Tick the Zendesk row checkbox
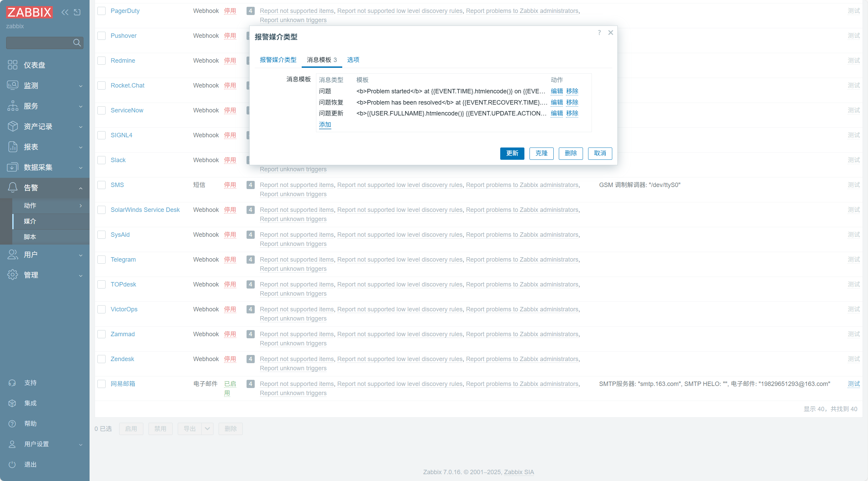868x481 pixels. [x=101, y=359]
